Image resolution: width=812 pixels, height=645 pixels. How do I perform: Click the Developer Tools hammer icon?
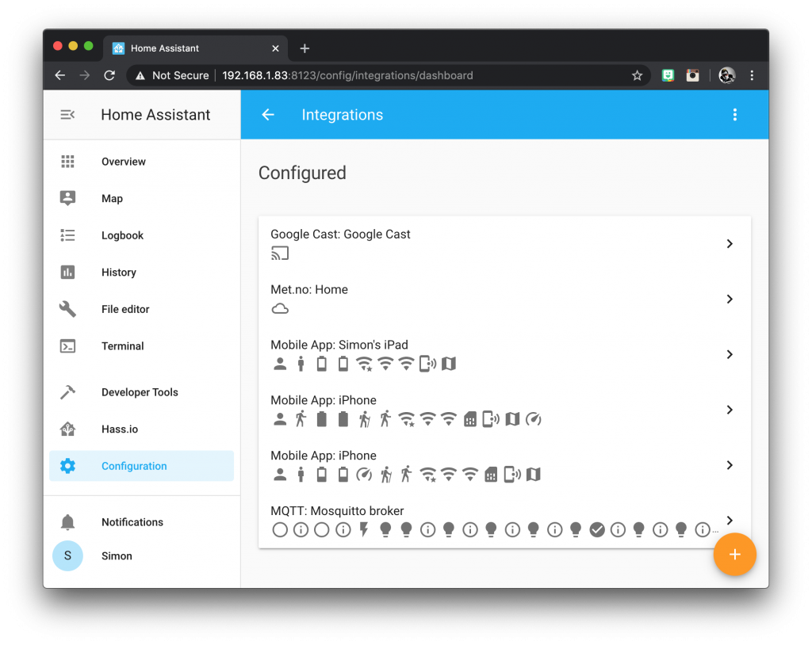[x=67, y=392]
